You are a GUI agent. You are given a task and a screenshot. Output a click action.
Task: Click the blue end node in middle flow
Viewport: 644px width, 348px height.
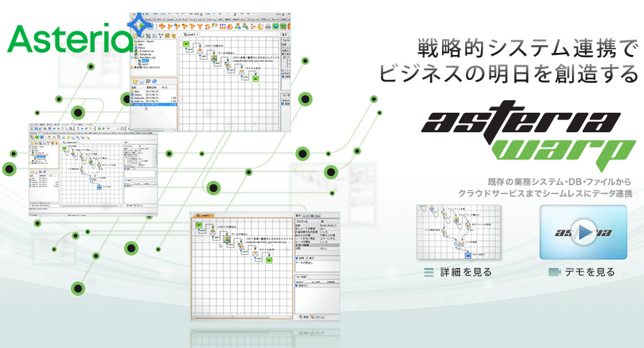tap(100, 187)
